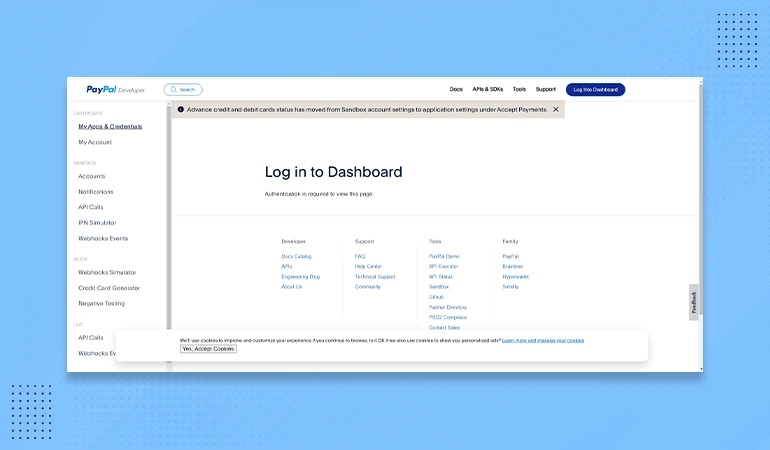
Task: Click APIs footer link
Action: (x=287, y=266)
